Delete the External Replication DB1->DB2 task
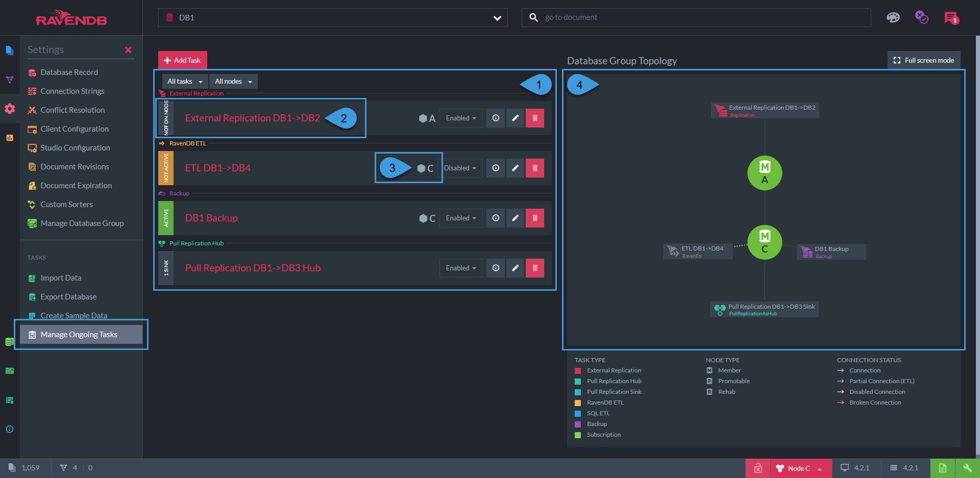 click(535, 118)
